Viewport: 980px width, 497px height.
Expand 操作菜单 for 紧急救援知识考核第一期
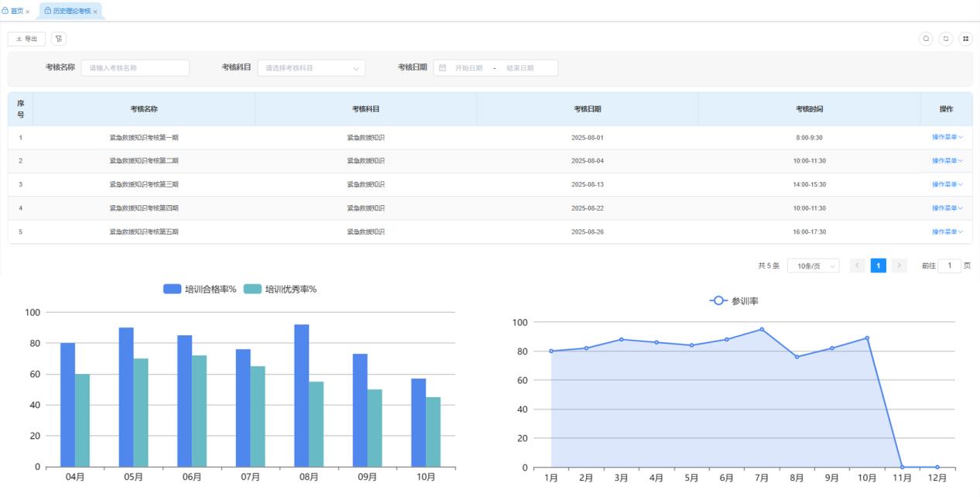tap(947, 138)
